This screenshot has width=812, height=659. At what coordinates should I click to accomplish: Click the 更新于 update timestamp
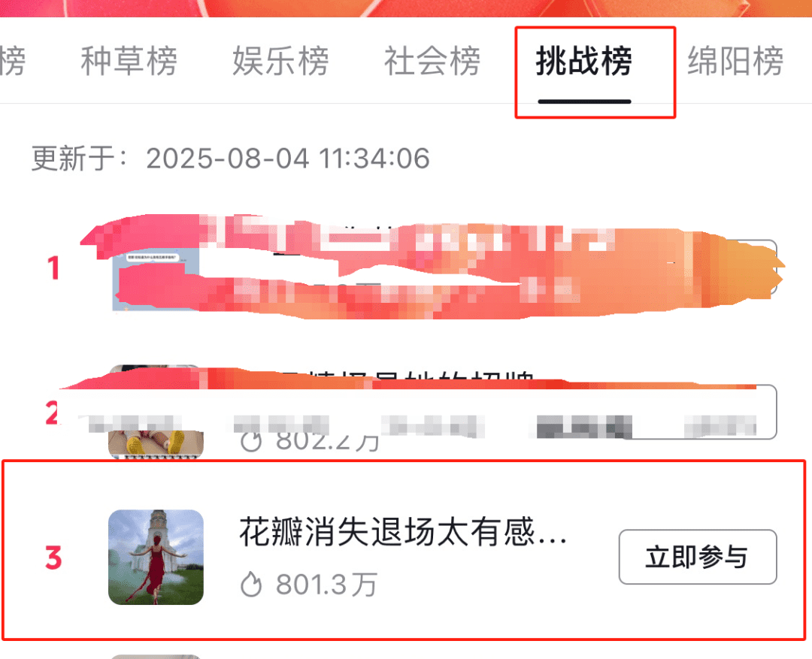click(231, 158)
